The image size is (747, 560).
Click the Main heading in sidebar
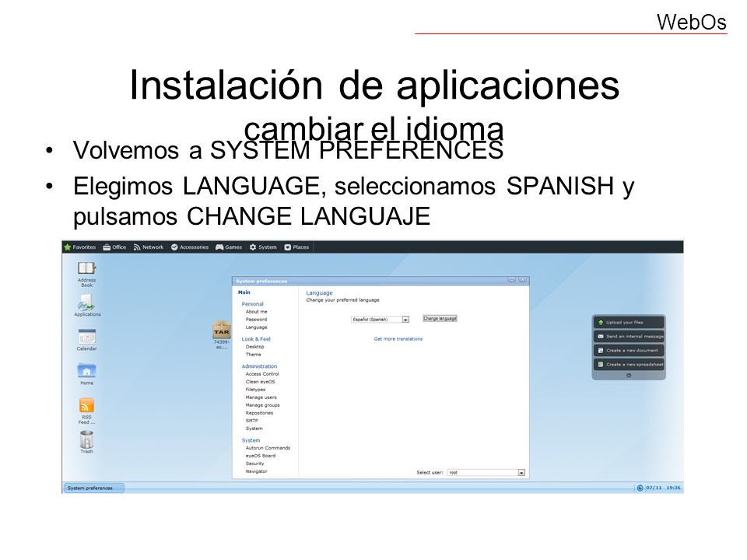click(x=244, y=292)
